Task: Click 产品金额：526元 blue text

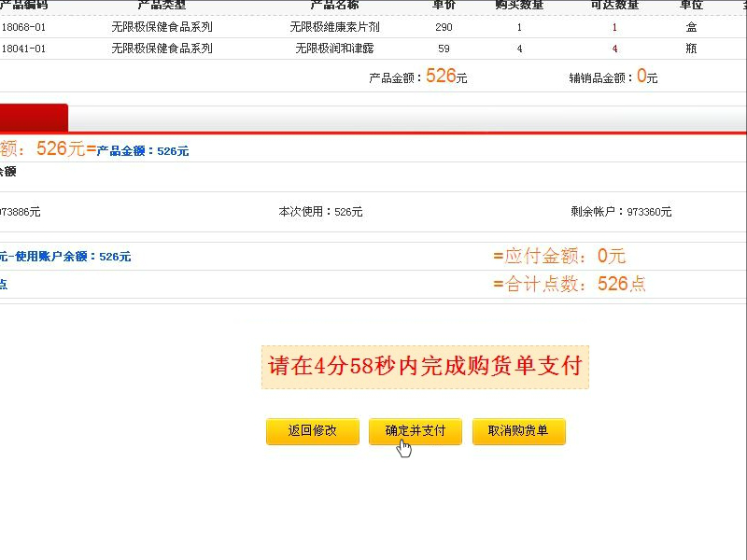Action: (143, 151)
